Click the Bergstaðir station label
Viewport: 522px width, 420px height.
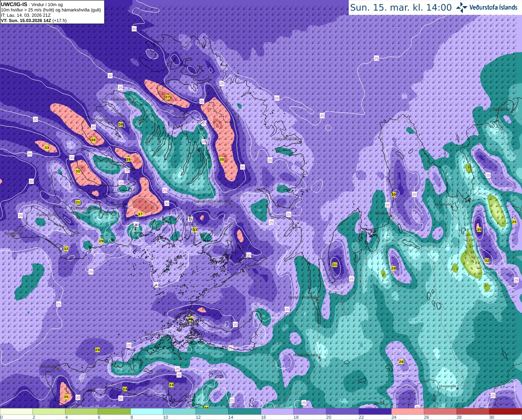pos(443,204)
